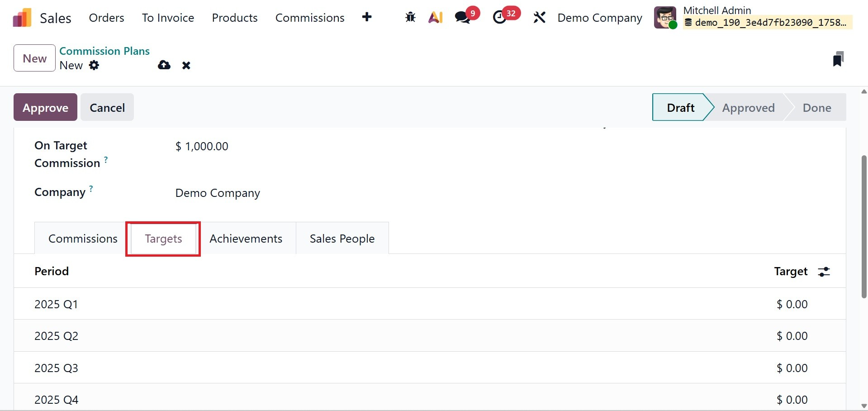Open the Demo Company switcher
The width and height of the screenshot is (868, 411).
[x=599, y=18]
